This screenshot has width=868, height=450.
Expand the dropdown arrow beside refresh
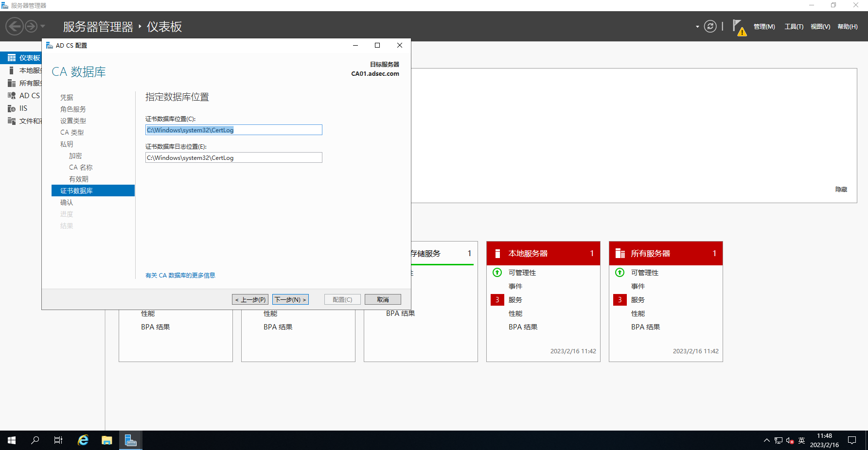coord(697,27)
